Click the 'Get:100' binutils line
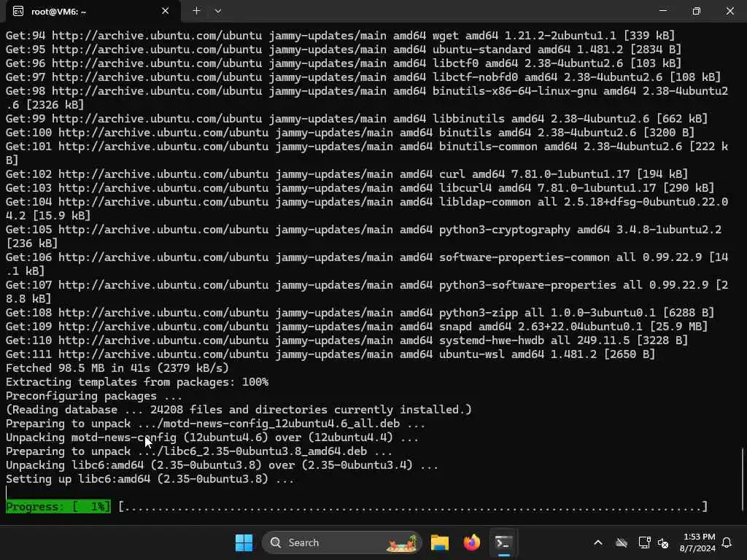 click(350, 133)
